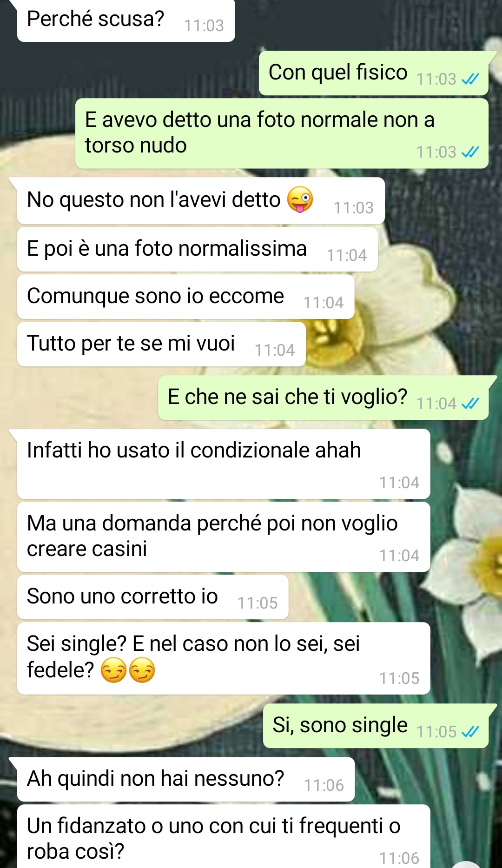Tap the winking tongue emoji in message
Viewport: 502px width, 868px height.
coord(300,199)
